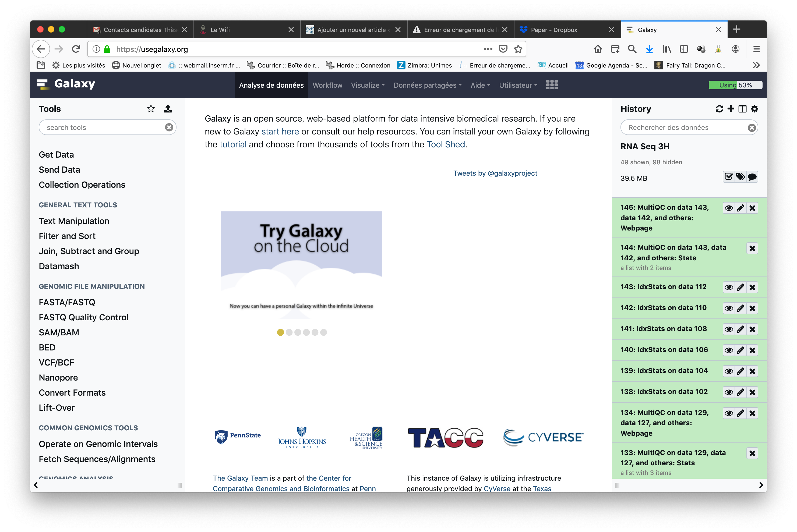This screenshot has height=532, width=797.
Task: Edit history annotation with the comment icon
Action: click(752, 177)
